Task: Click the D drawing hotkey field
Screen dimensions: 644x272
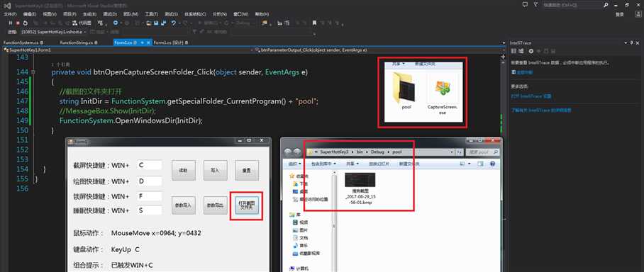Action: click(150, 181)
